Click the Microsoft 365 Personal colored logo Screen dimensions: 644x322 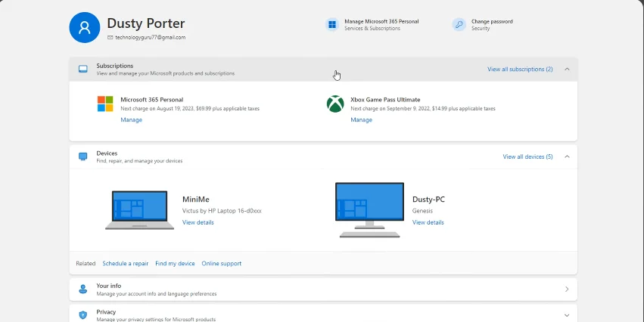tap(105, 104)
